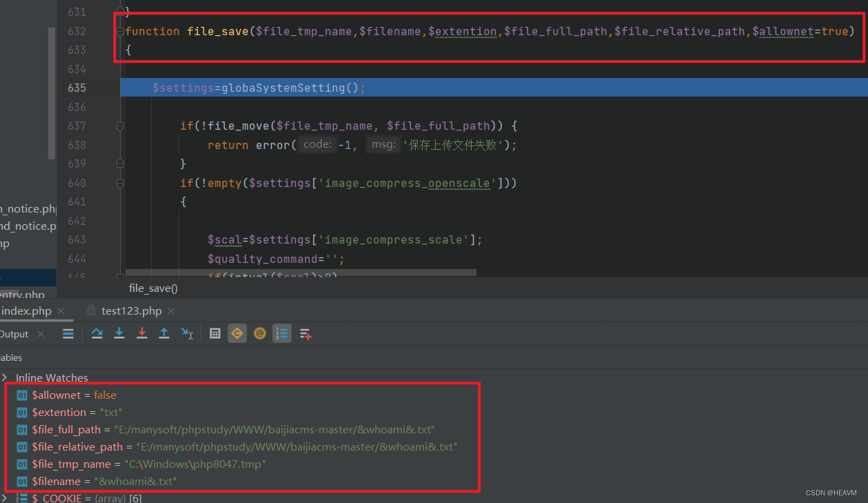
Task: Collapse the code fold at line 637
Action: click(120, 126)
